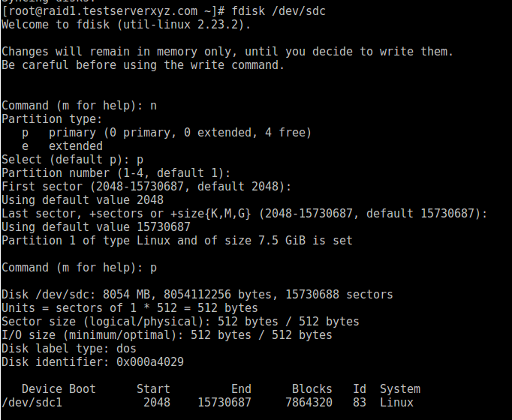The image size is (512, 420).
Task: Click the 'Device Boot' column header
Action: [59, 389]
